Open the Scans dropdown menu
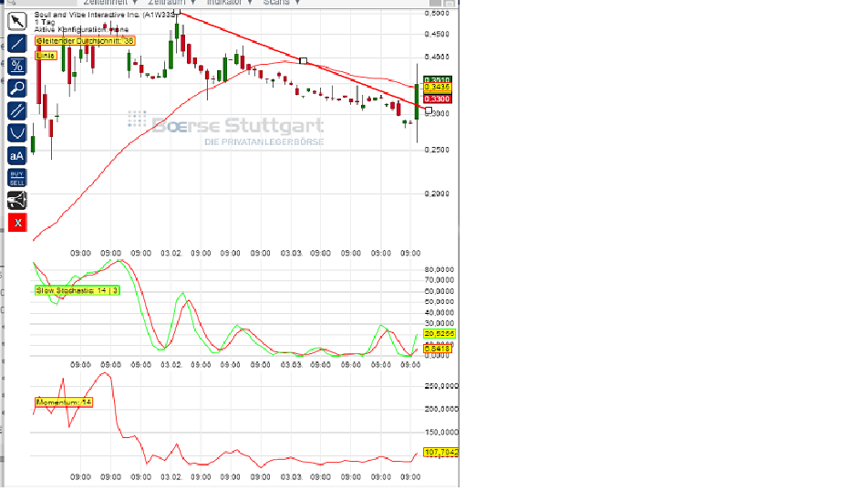868x491 pixels. pyautogui.click(x=281, y=3)
